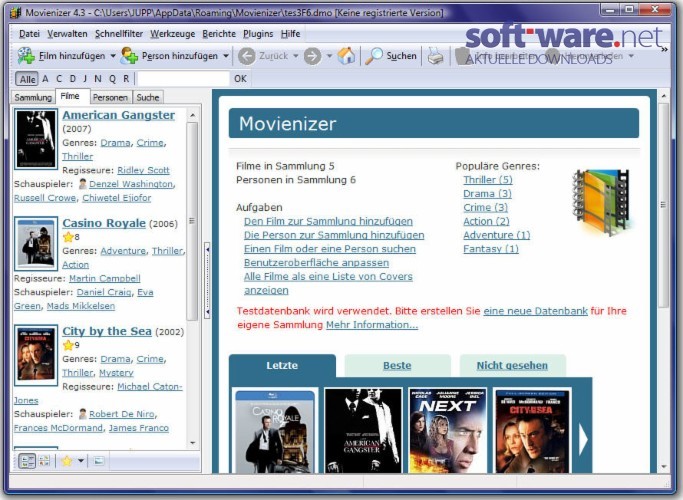Open the Ridley Scott director link
683x500 pixels.
point(143,170)
